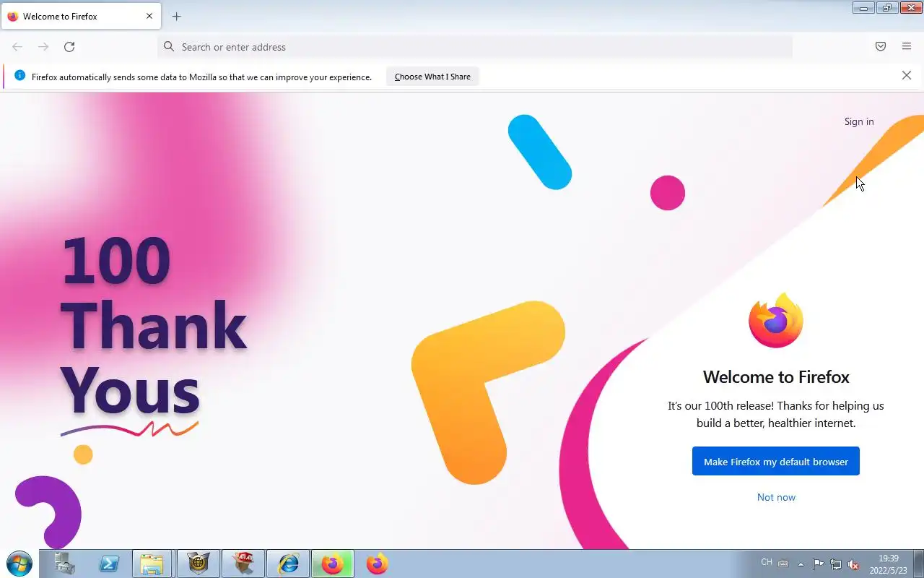The image size is (924, 578).
Task: Open the globe package taskbar app
Action: click(x=199, y=564)
